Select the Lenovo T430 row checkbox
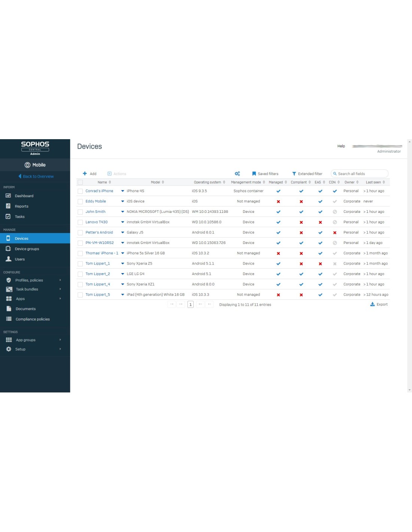Viewport: 412px width, 532px height. [x=80, y=222]
